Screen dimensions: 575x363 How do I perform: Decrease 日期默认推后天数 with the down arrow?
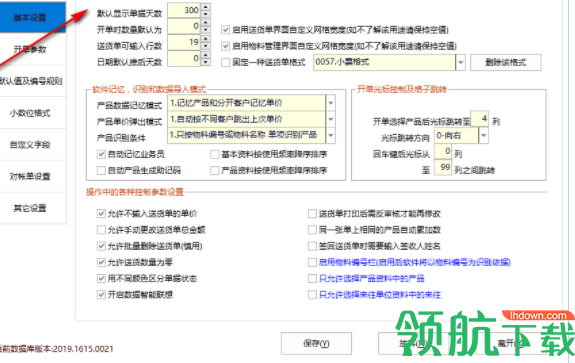click(206, 62)
